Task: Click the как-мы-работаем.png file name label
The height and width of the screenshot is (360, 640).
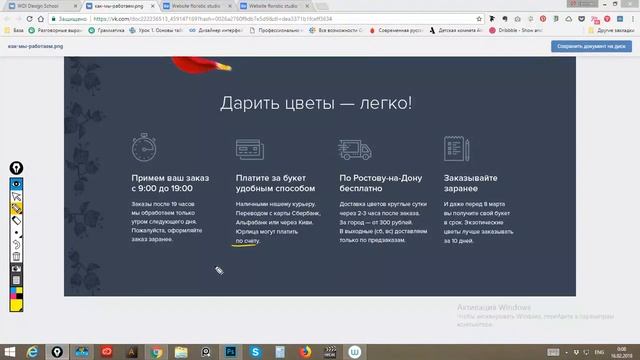Action: tap(36, 46)
